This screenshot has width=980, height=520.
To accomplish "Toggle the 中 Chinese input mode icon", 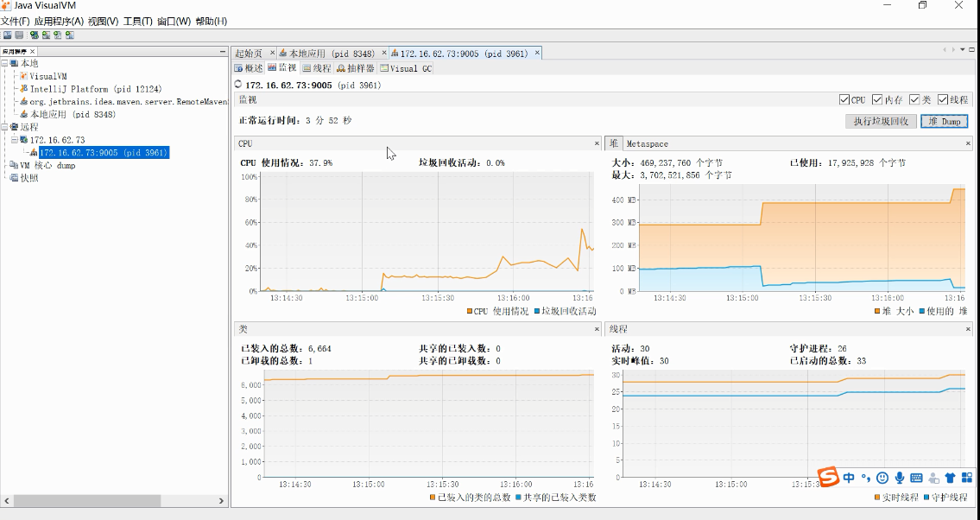I will [849, 479].
